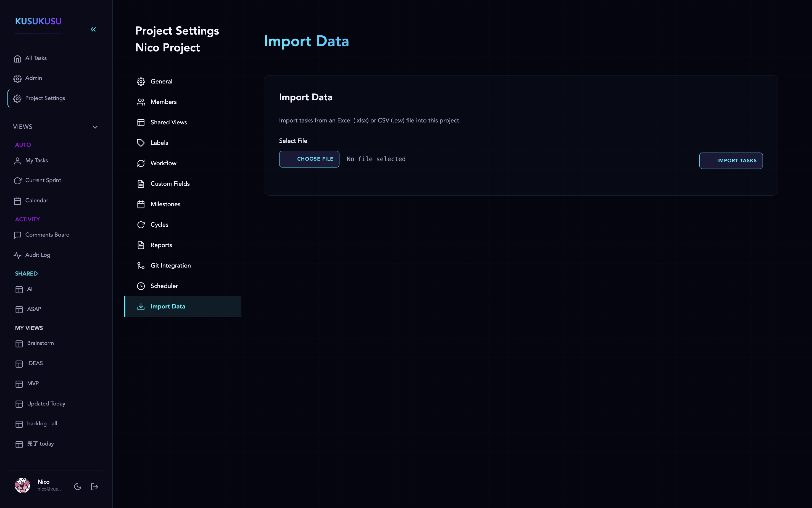The image size is (812, 508).
Task: Click the CHOOSE FILE button
Action: (309, 159)
